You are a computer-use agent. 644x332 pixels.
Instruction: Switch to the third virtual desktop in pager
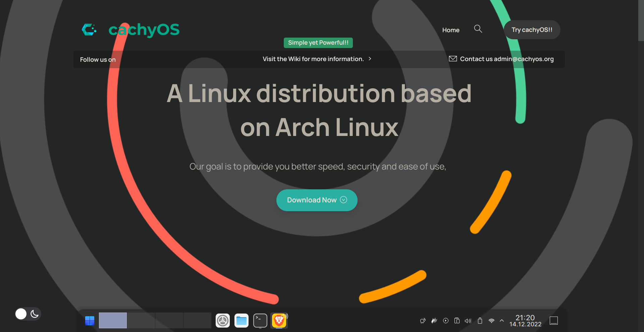click(x=169, y=320)
